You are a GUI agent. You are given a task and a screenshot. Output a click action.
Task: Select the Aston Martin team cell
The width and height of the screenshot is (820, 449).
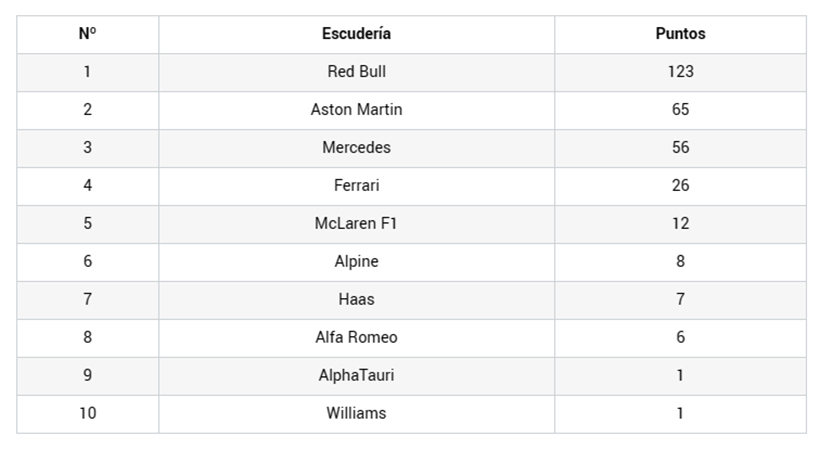[356, 110]
